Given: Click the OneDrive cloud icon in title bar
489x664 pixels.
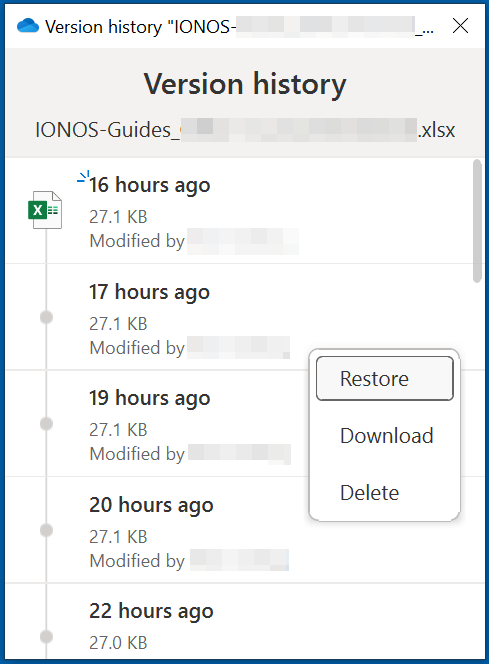Looking at the screenshot, I should (x=28, y=26).
